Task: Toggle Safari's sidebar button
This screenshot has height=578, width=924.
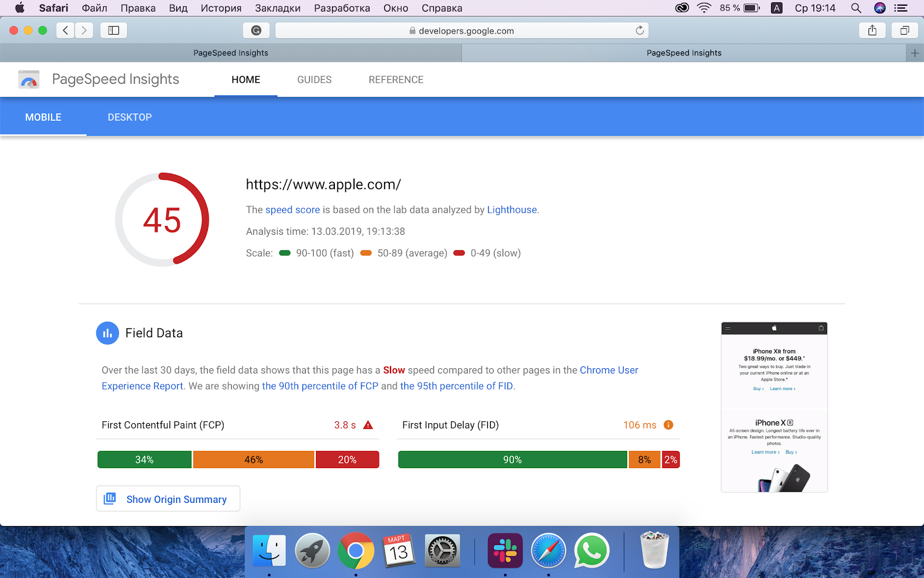Action: pyautogui.click(x=114, y=31)
